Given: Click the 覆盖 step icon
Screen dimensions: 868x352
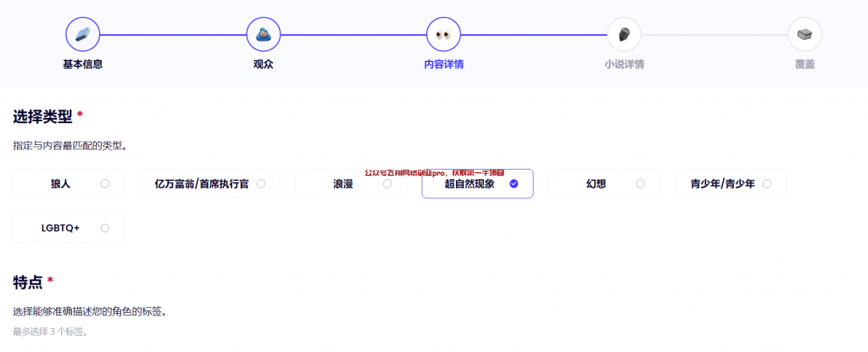Looking at the screenshot, I should coord(804,35).
